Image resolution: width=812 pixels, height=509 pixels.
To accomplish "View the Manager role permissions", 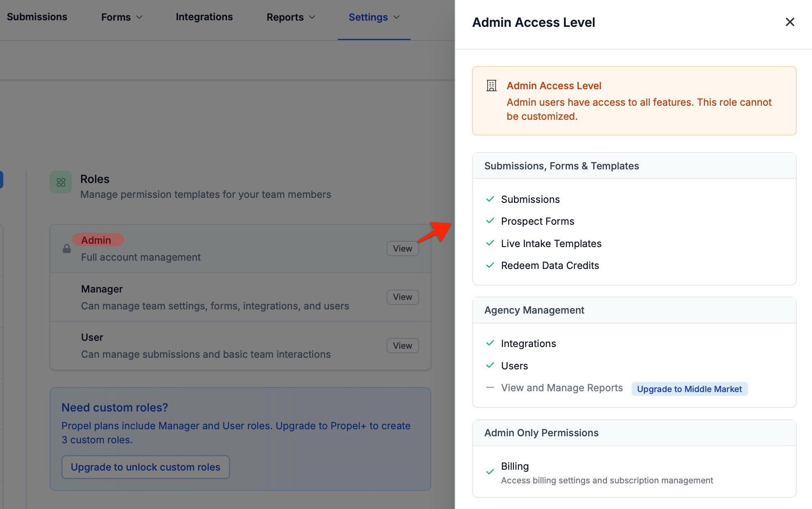I will pos(402,297).
